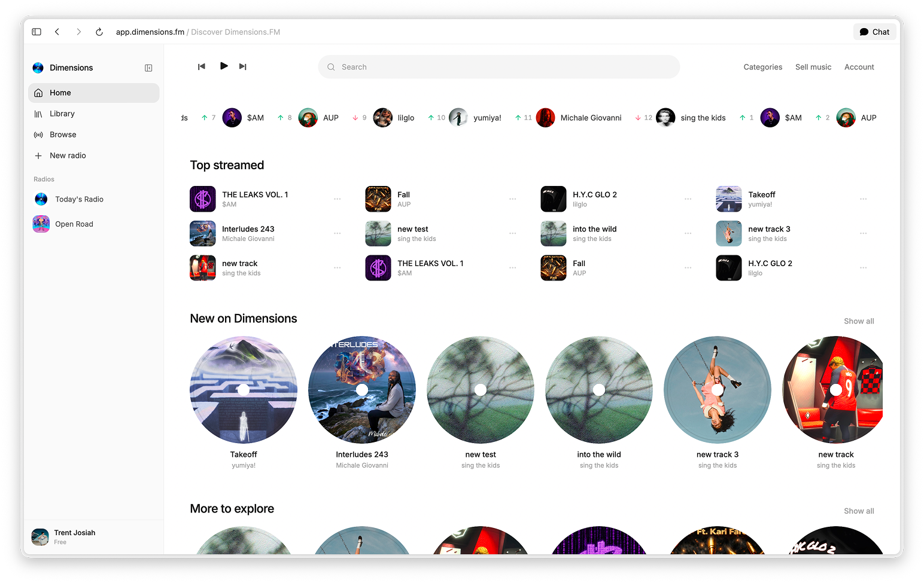This screenshot has width=924, height=583.
Task: Open more options for new track row
Action: click(x=338, y=268)
